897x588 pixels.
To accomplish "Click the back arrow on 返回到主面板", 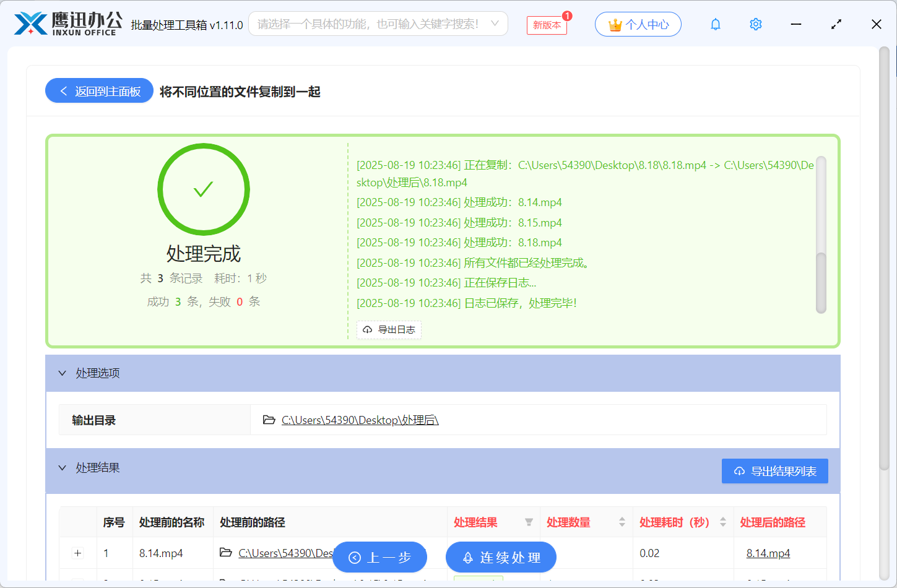I will (63, 91).
